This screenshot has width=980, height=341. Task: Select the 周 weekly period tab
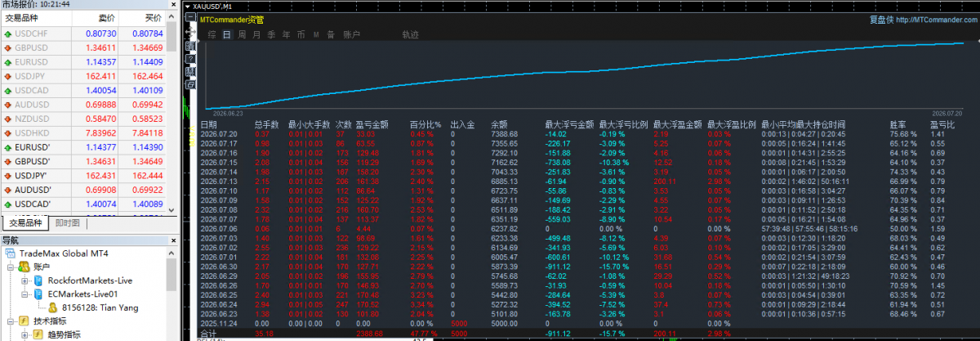(x=242, y=34)
